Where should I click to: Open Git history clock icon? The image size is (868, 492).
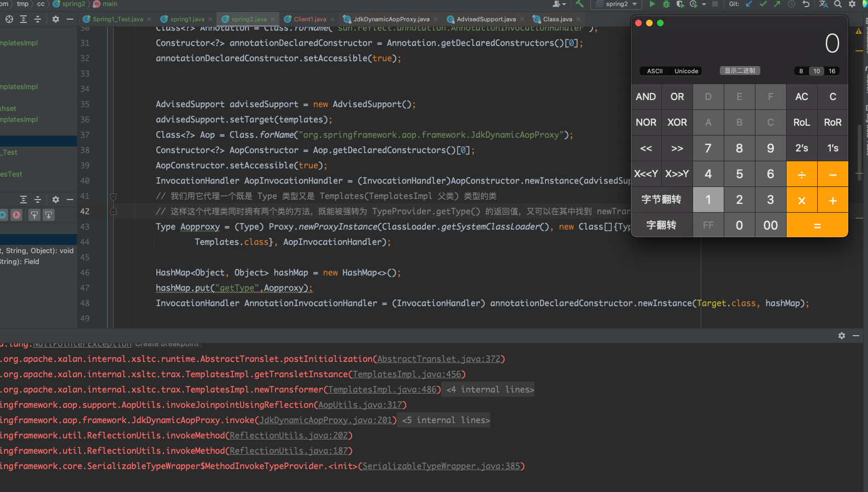[791, 4]
